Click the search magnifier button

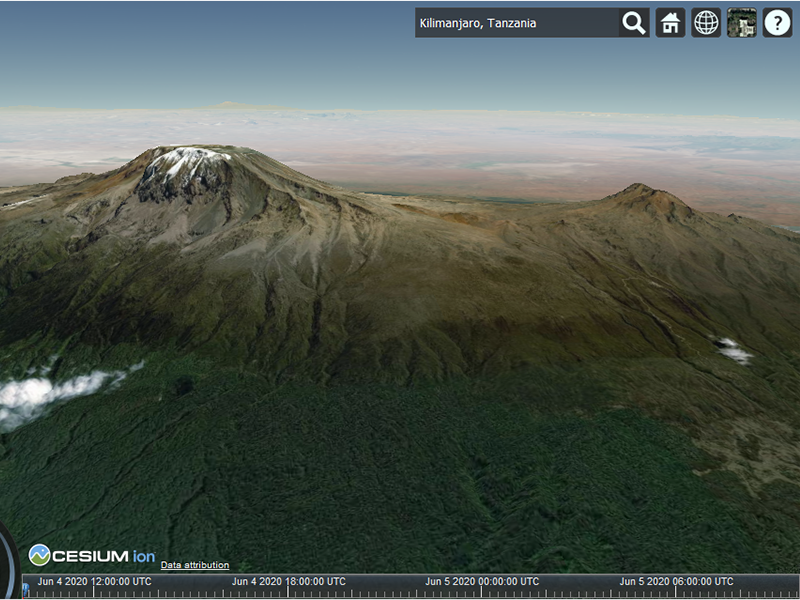634,23
